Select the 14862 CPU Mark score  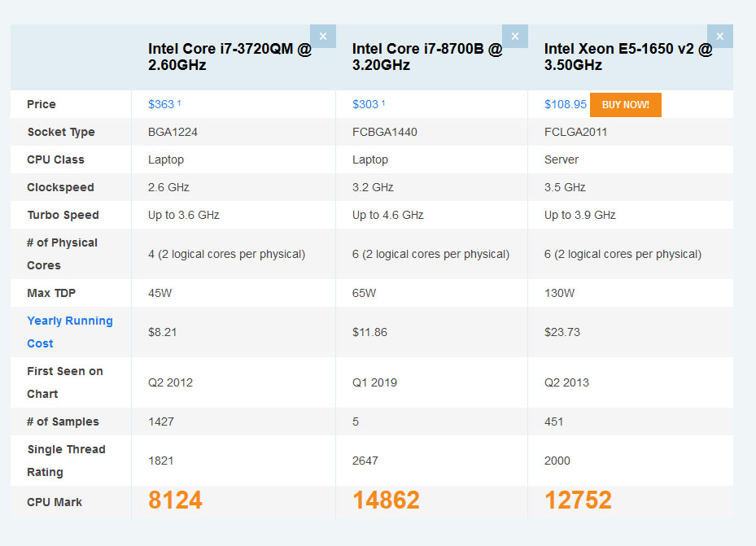(386, 500)
